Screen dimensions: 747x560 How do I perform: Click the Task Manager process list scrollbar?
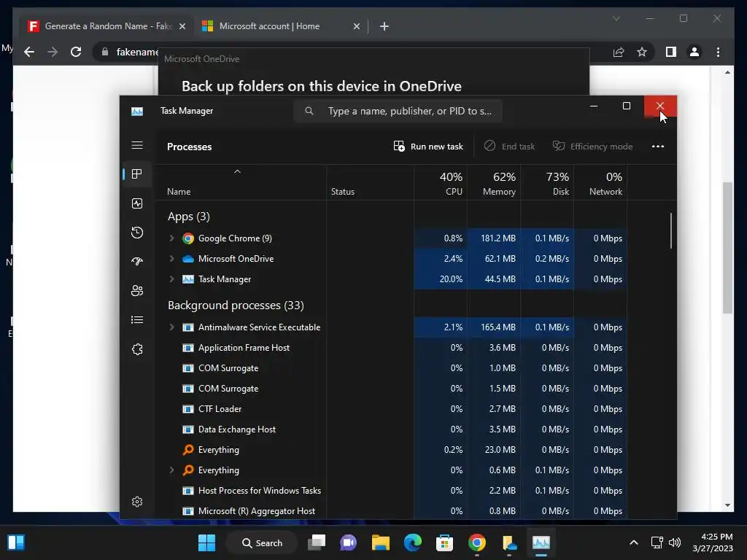pos(671,231)
